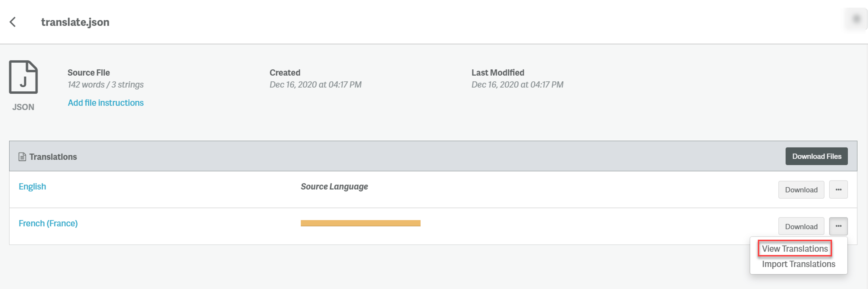
Task: Click the JSON file type icon
Action: pos(23,77)
